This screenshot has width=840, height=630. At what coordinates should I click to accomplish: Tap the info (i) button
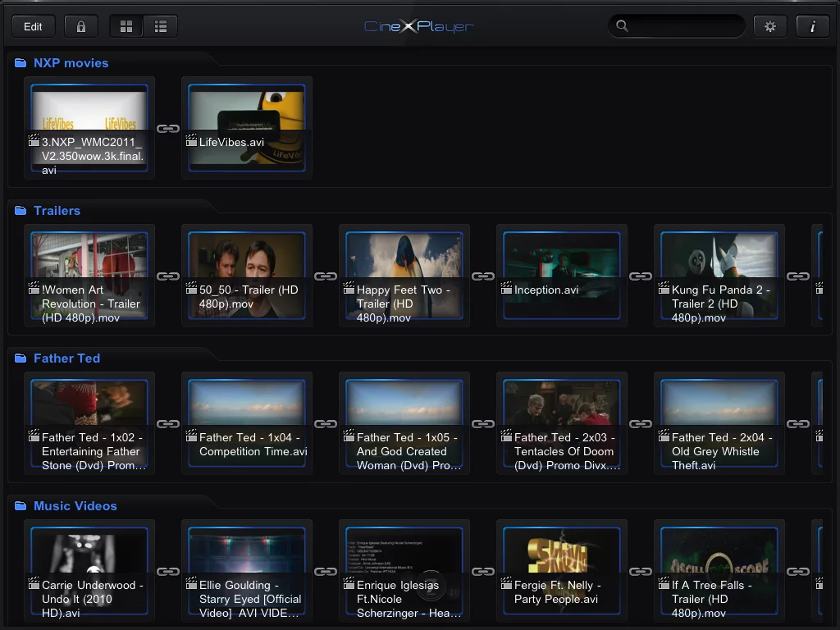(x=812, y=25)
